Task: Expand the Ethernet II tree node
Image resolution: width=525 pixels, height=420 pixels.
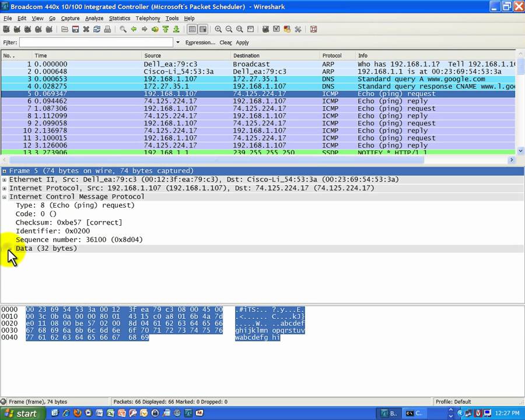Action: click(x=4, y=180)
